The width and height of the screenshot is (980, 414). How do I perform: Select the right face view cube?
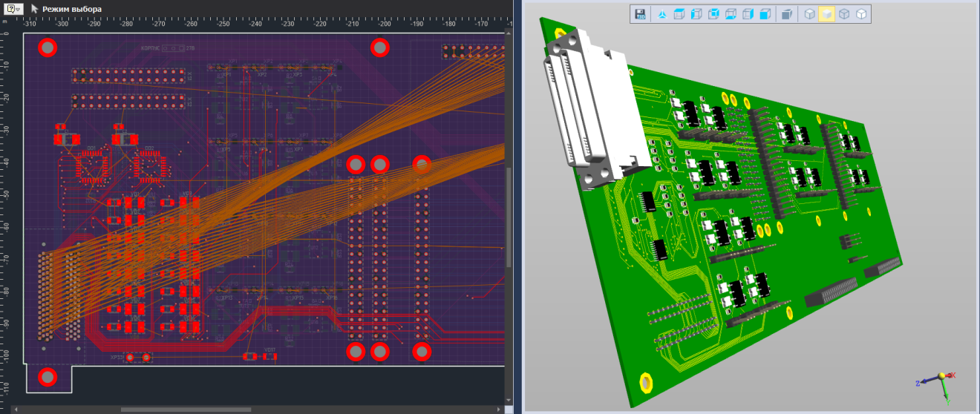[748, 14]
